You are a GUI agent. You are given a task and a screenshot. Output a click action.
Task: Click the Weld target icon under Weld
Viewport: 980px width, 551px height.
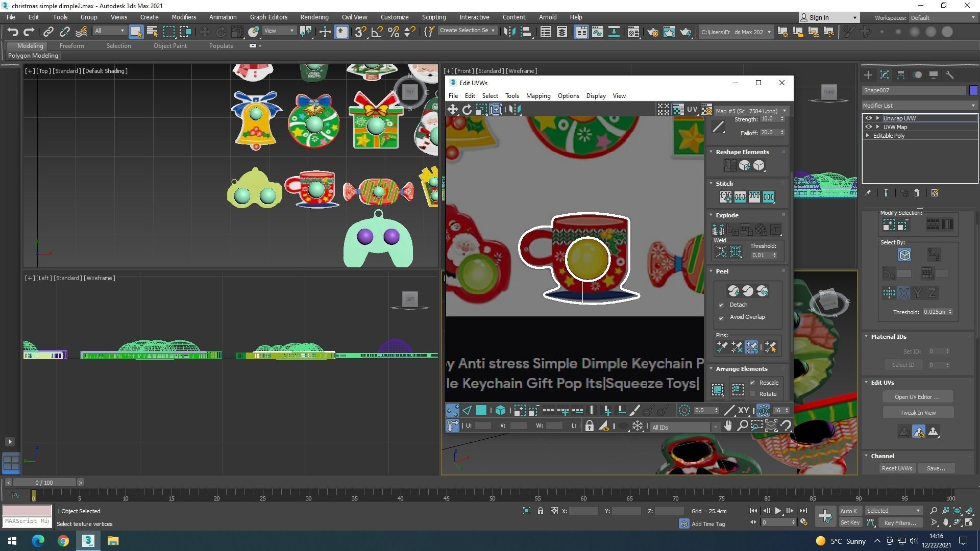point(721,252)
